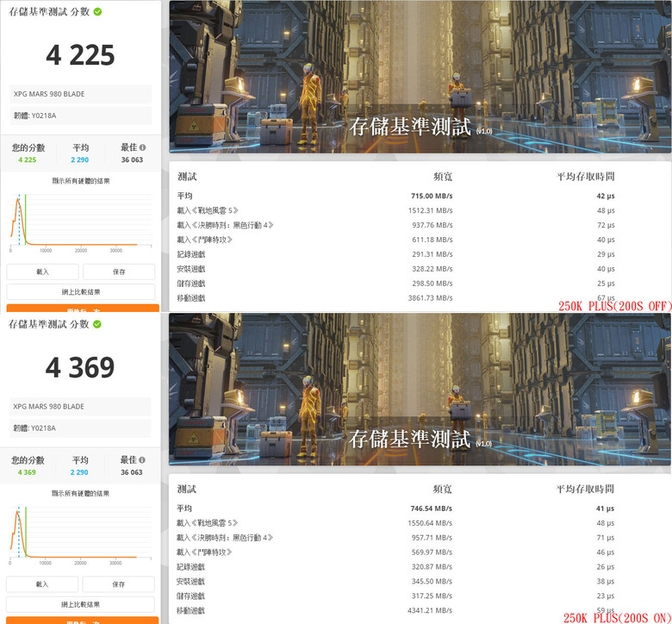Click the 345.50 MB/s install game value

432,582
